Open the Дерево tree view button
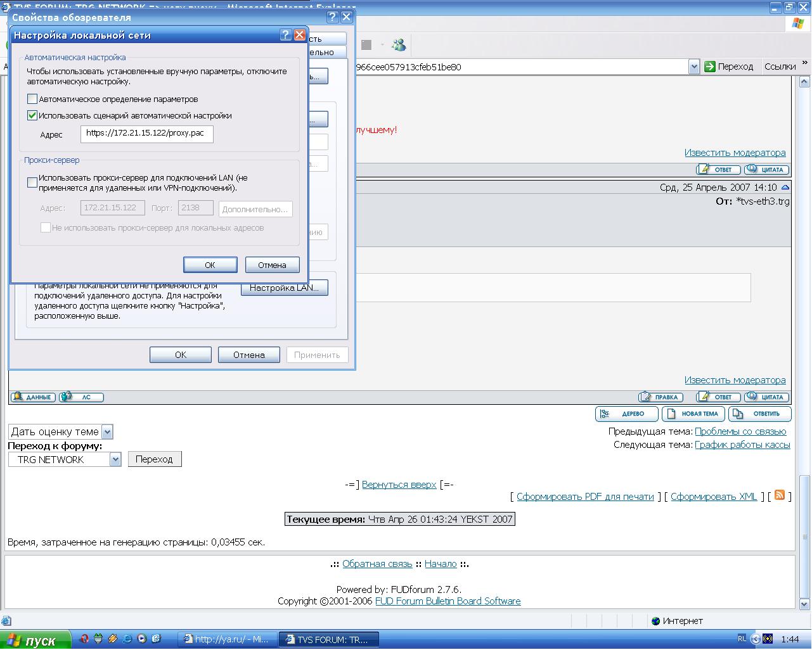812x650 pixels. (626, 414)
